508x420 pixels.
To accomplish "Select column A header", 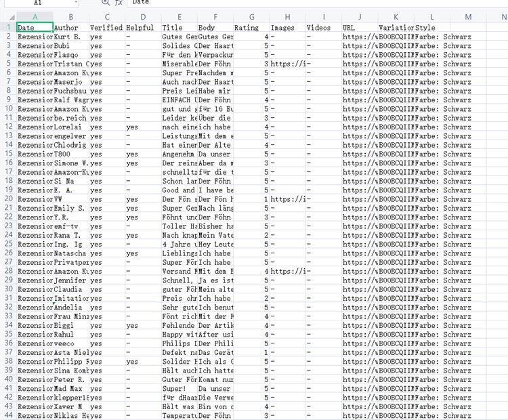I will [x=35, y=16].
